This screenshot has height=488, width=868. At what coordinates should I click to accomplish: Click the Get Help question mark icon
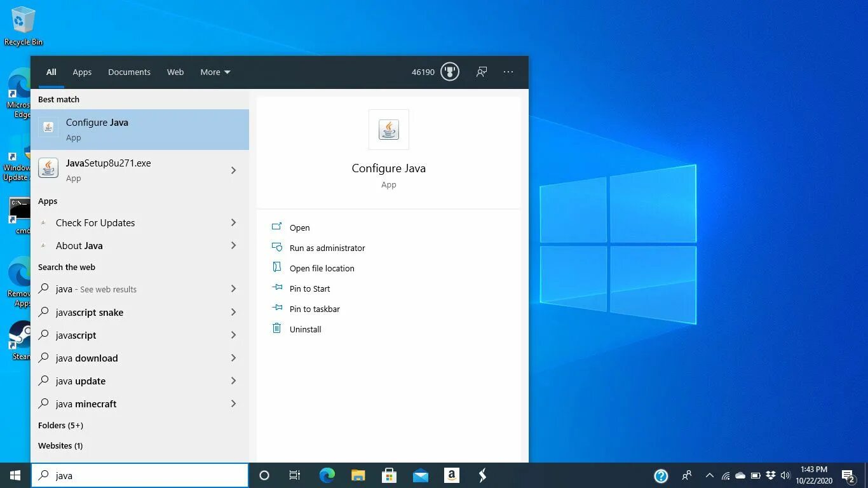pos(661,475)
